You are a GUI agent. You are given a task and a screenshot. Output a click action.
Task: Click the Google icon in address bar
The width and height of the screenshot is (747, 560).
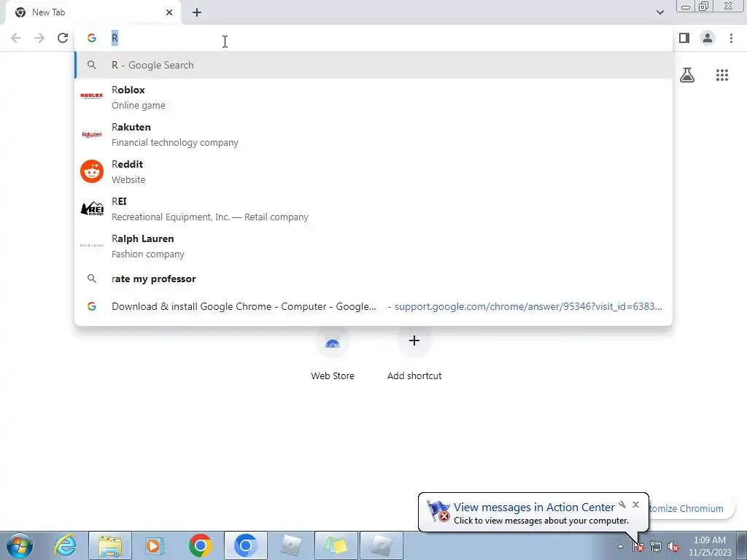point(92,38)
